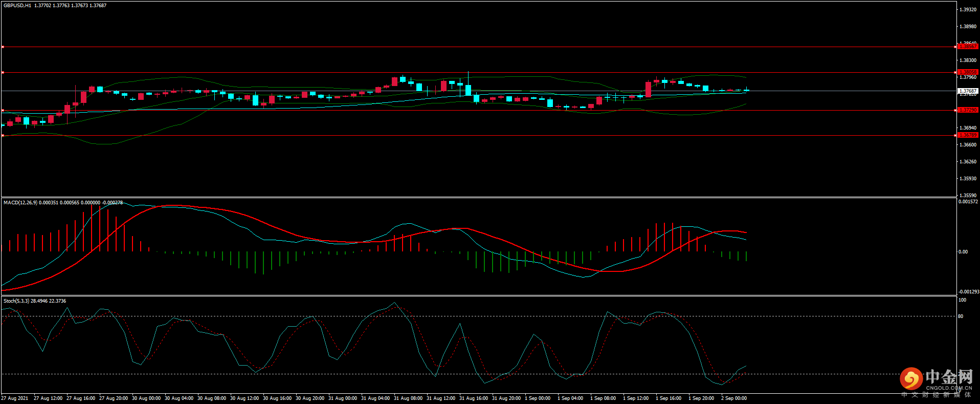Click the 1 Sep 00:00 time label
Image resolution: width=980 pixels, height=404 pixels.
[538, 398]
